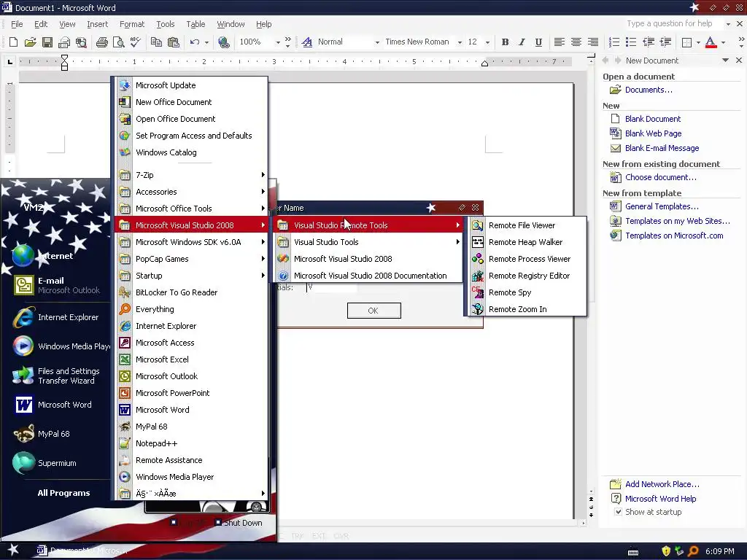Screen dimensions: 747x560
Task: Select Microsoft Excel in All Programs
Action: (x=192, y=359)
